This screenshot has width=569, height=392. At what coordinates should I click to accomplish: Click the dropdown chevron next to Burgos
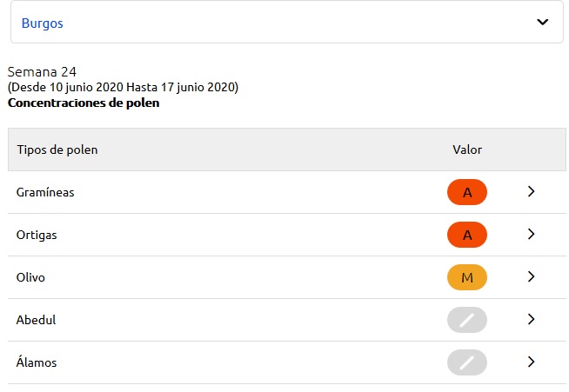pos(543,22)
